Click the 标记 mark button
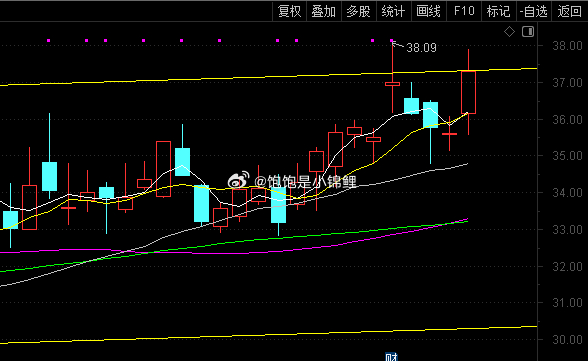The width and height of the screenshot is (588, 361). click(x=498, y=11)
